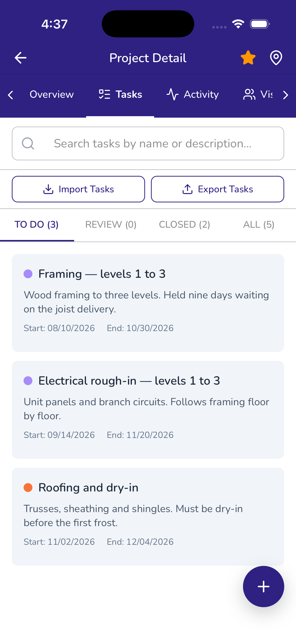This screenshot has width=296, height=644.
Task: Tap the visitors people icon
Action: [x=249, y=95]
